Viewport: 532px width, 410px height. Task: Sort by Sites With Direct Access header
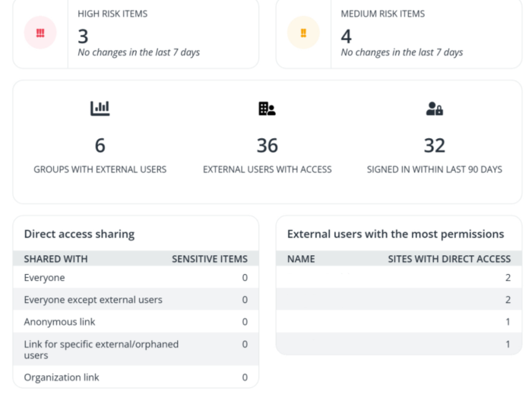449,259
